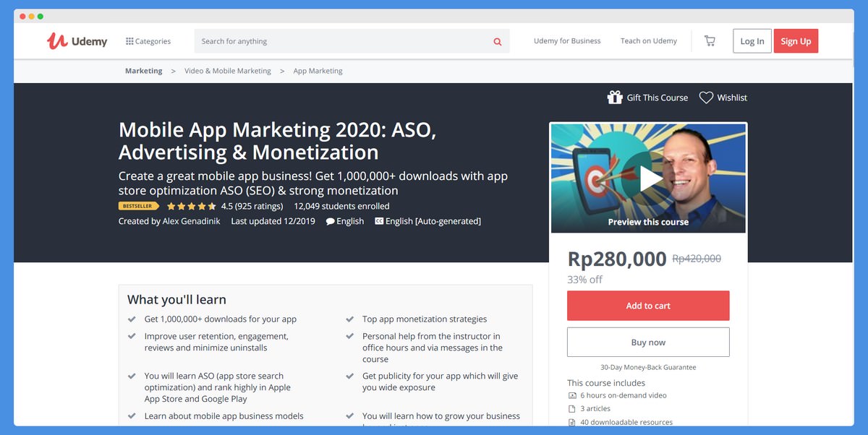This screenshot has height=435, width=868.
Task: Click the strikethrough Rp420,000 price
Action: tap(697, 259)
